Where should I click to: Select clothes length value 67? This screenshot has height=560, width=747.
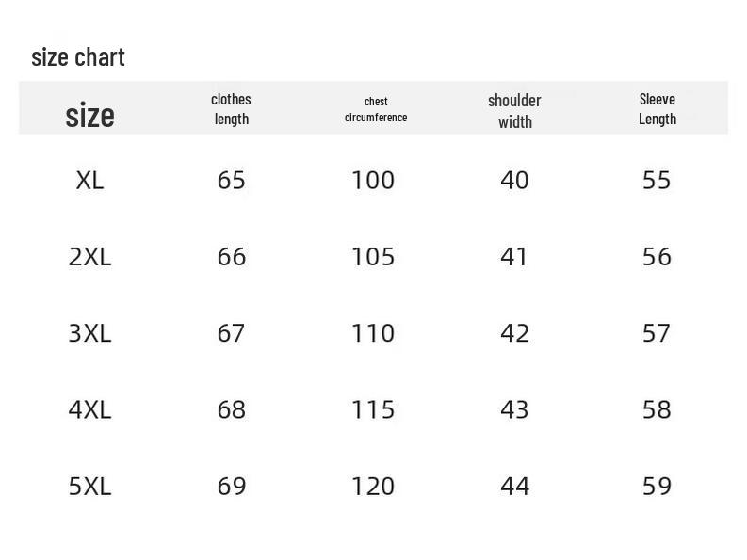231,333
